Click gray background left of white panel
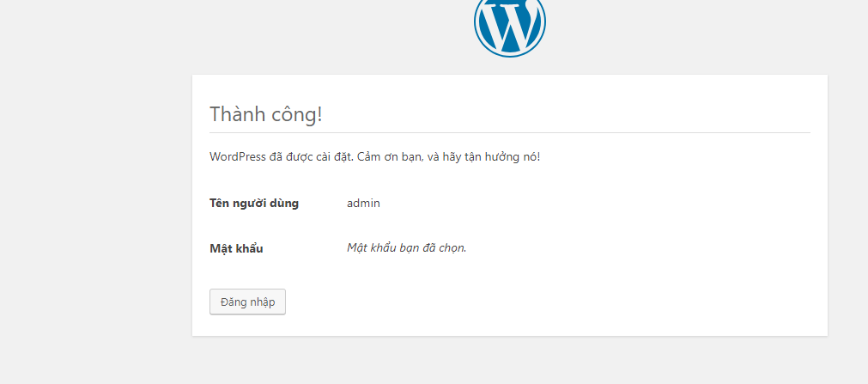The width and height of the screenshot is (868, 384). (x=94, y=206)
